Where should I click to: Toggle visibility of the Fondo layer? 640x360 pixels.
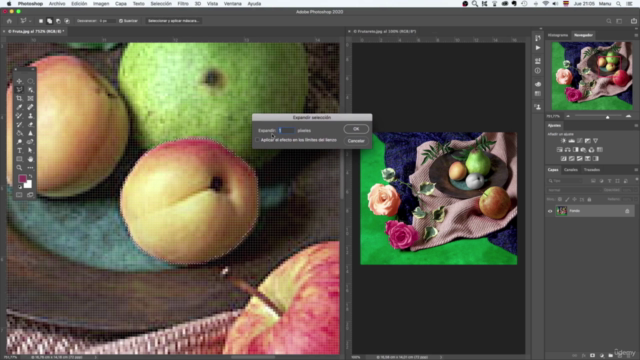[550, 211]
